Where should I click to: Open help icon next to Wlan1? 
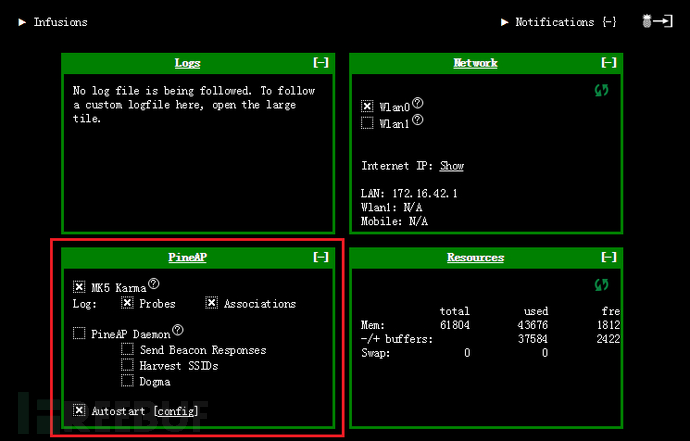418,120
